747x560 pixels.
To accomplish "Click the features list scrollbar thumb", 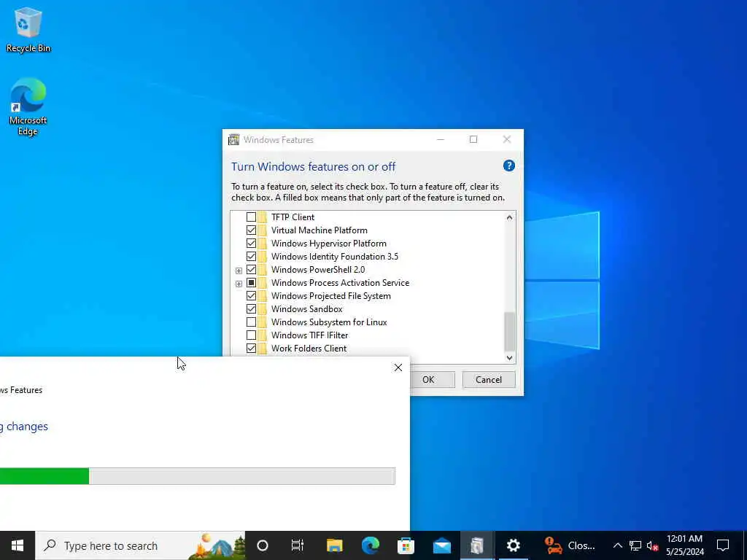I will click(509, 331).
